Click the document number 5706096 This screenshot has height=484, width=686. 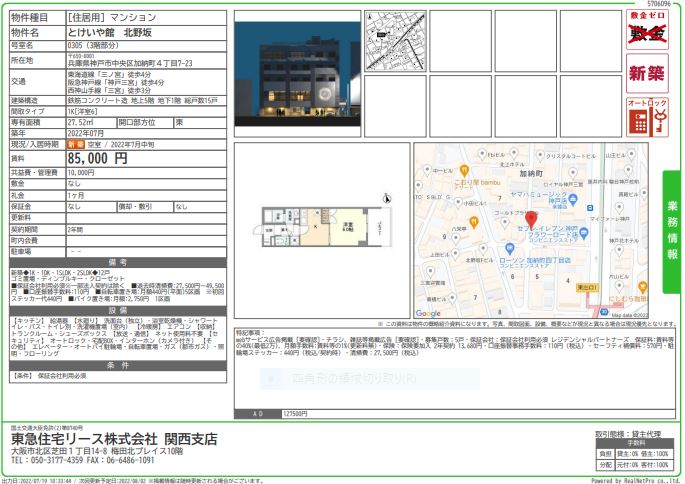pos(659,4)
